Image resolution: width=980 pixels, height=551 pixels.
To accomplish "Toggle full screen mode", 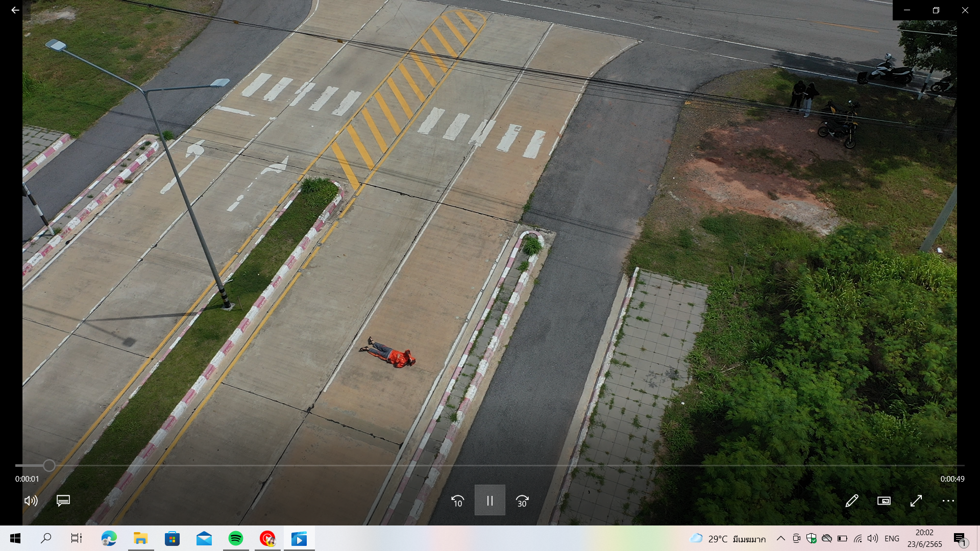I will (916, 500).
